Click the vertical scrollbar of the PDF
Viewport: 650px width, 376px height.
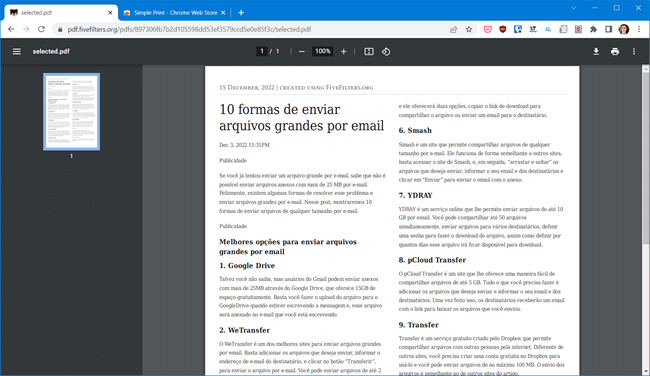tap(645, 220)
